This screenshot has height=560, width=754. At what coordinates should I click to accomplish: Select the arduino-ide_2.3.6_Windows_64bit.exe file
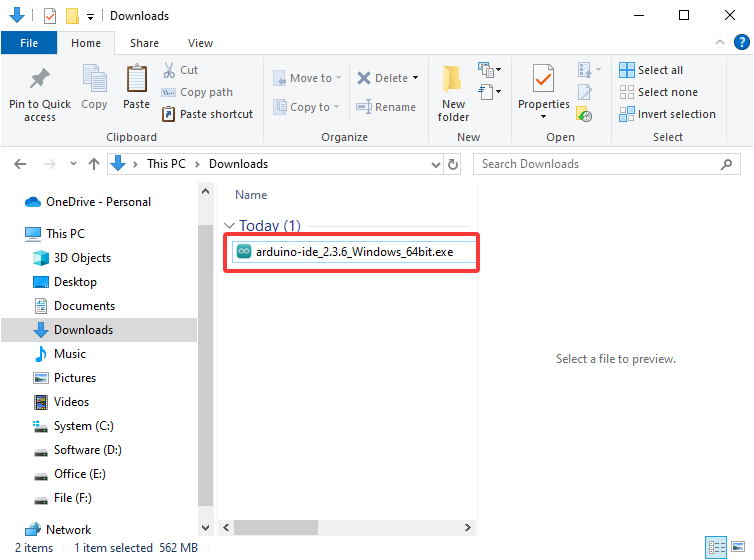coord(354,252)
